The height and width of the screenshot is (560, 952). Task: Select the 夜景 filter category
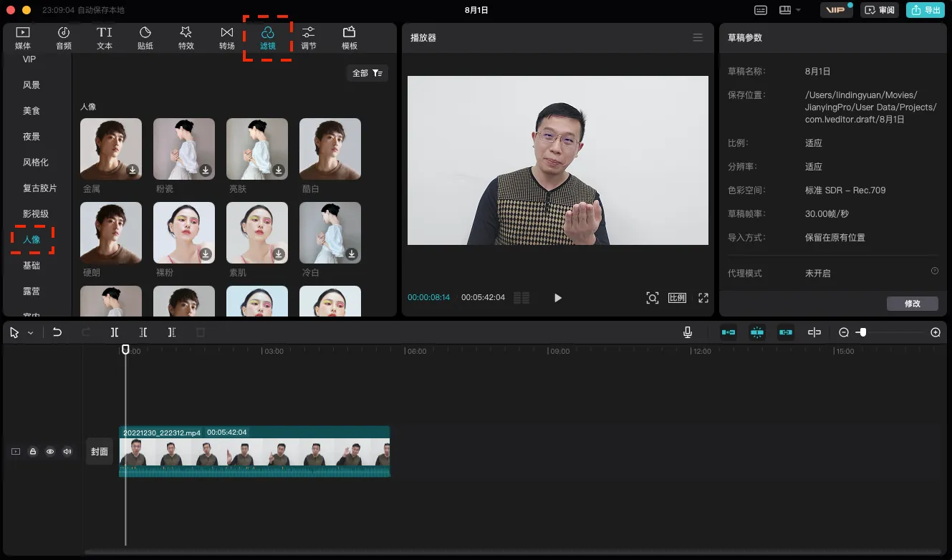(32, 137)
